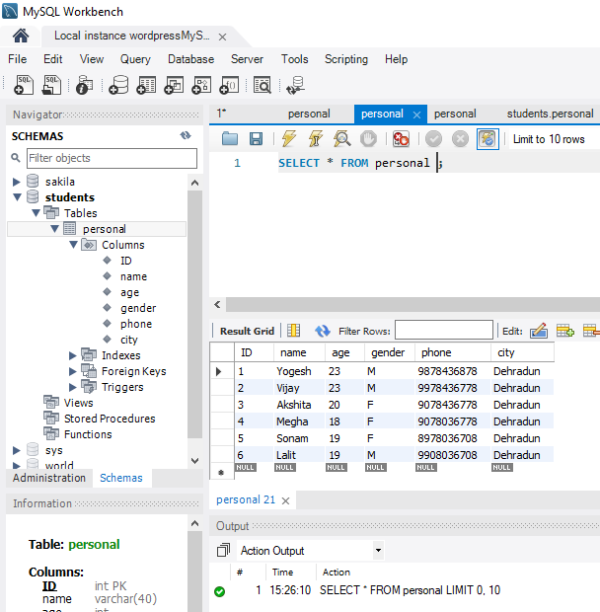This screenshot has width=600, height=612.
Task: Commit the transaction
Action: coord(433,139)
